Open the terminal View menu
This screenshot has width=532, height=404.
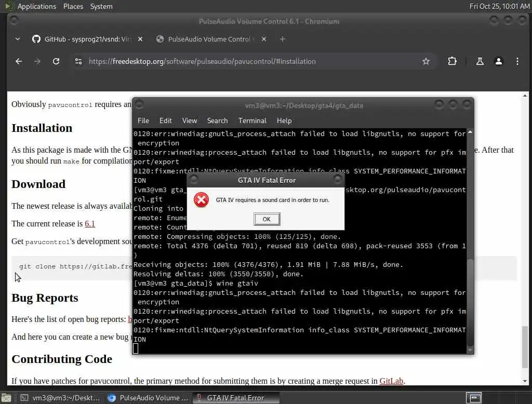point(190,121)
